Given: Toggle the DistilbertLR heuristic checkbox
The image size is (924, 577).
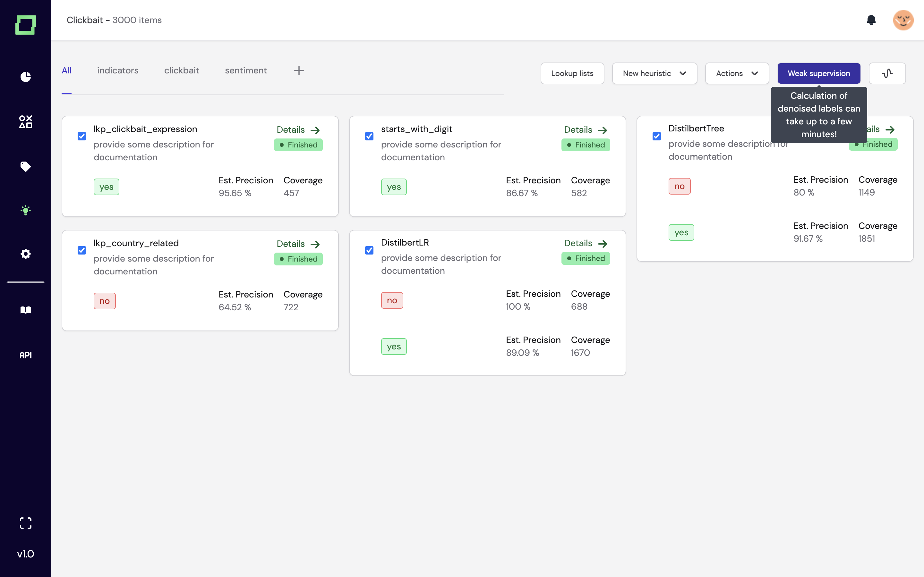Looking at the screenshot, I should pos(369,250).
